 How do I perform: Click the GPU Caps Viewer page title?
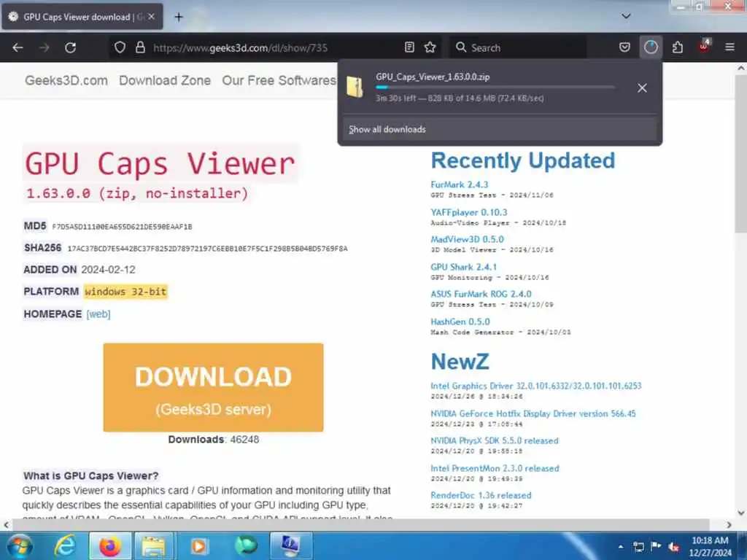click(160, 164)
